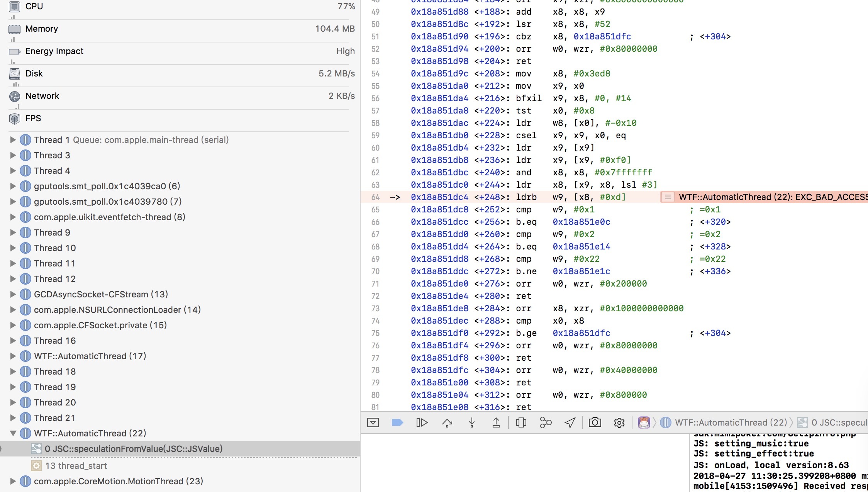Open debug view hierarchy
868x492 pixels.
point(521,422)
